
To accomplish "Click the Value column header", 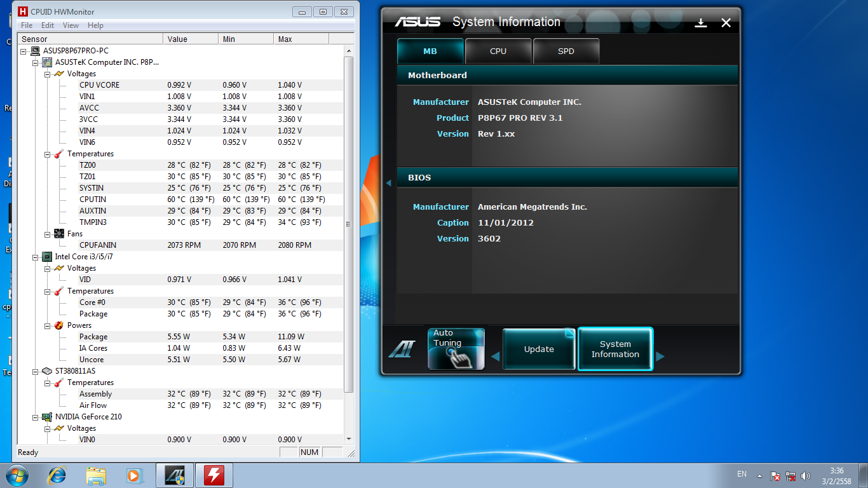I will [191, 39].
